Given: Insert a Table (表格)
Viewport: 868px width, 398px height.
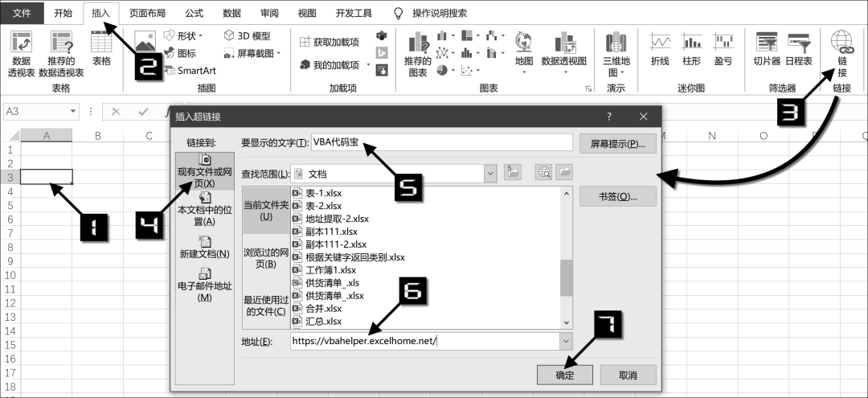Looking at the screenshot, I should 101,49.
